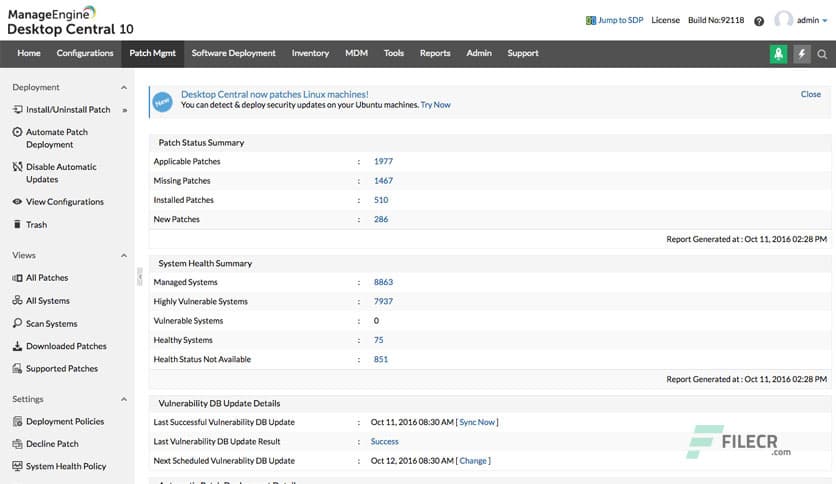Image resolution: width=836 pixels, height=484 pixels.
Task: Click the All Systems icon
Action: [17, 301]
